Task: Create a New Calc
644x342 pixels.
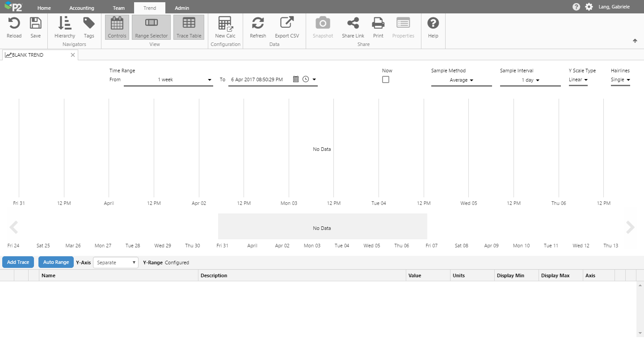Action: point(225,24)
